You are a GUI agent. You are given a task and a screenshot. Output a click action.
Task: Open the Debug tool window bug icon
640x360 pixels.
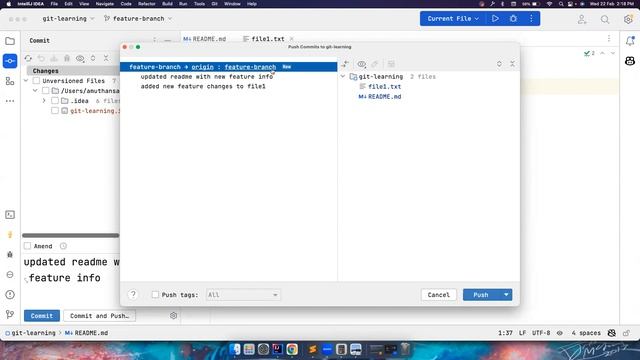[10, 255]
